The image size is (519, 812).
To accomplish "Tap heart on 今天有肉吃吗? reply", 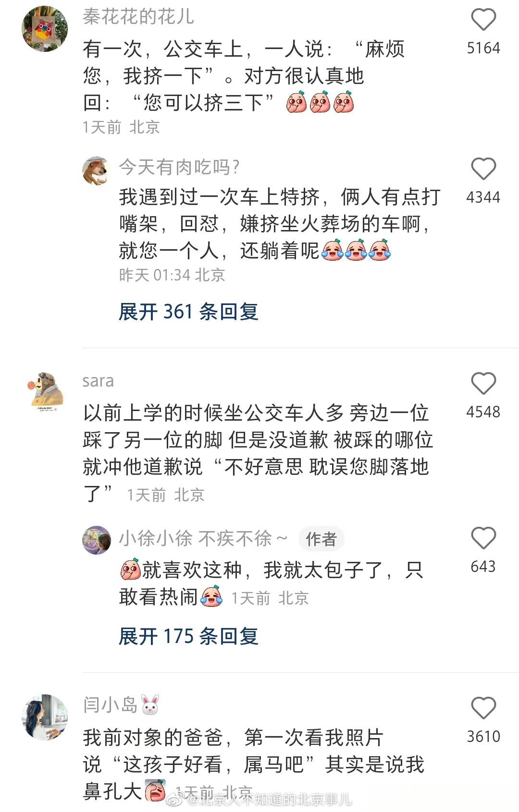I will coord(483,169).
